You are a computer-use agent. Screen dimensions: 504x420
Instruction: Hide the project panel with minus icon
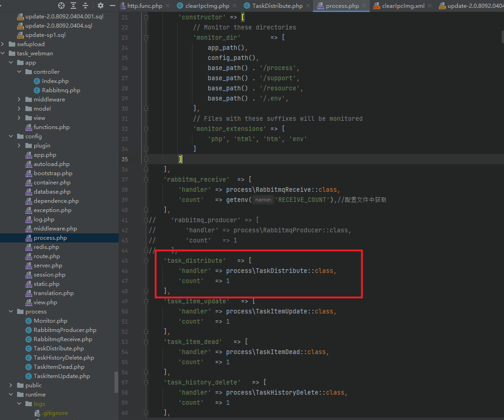[113, 6]
